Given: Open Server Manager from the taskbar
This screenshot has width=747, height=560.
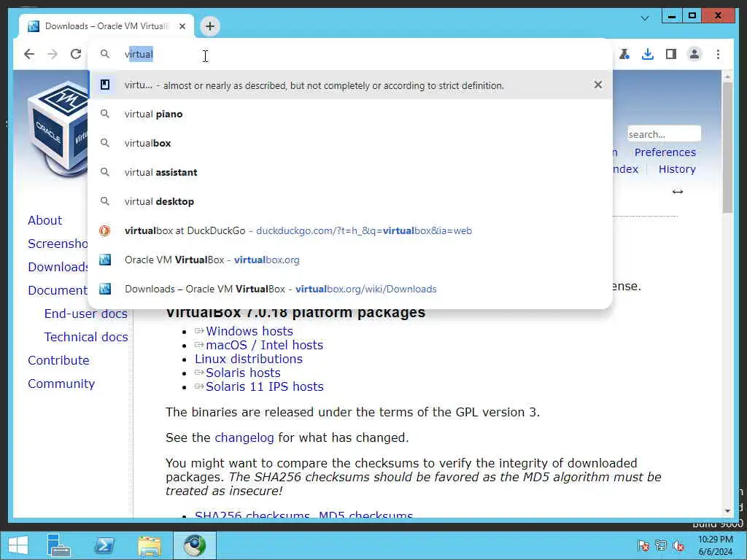Looking at the screenshot, I should 58,545.
